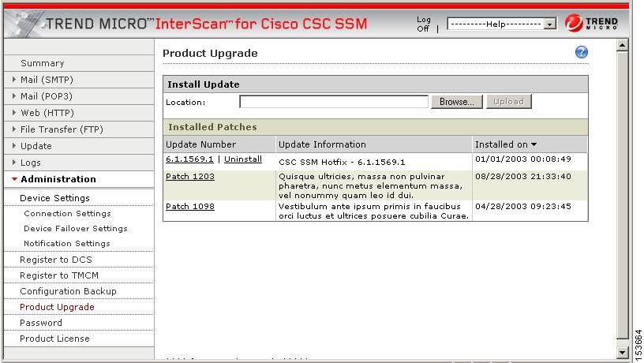Open the 6.1.1569.1 update link
This screenshot has height=363, width=644.
[x=189, y=159]
